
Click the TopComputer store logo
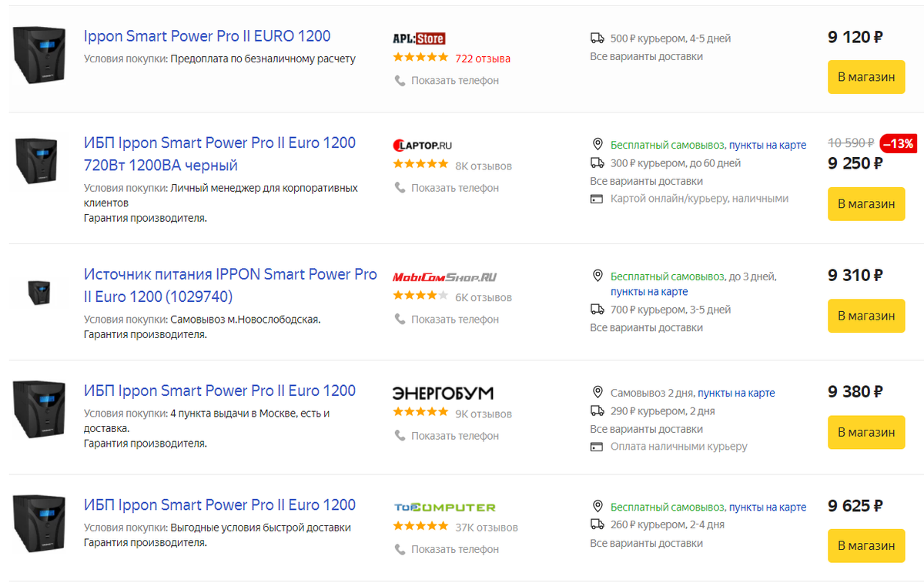[x=444, y=508]
